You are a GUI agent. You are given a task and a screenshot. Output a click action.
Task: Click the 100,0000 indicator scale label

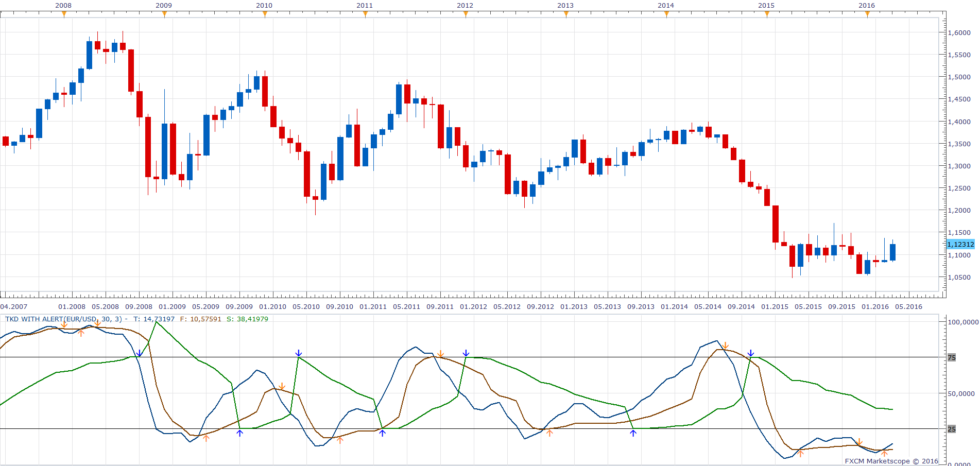pos(963,322)
